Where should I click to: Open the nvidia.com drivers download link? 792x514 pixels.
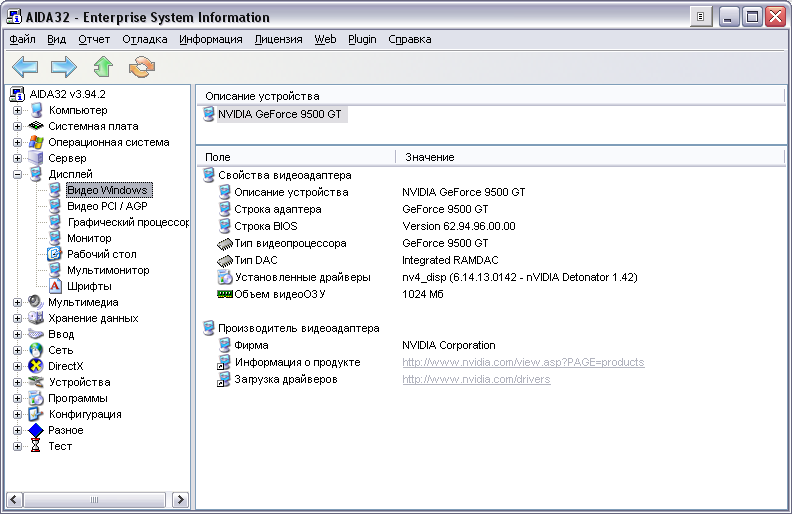click(476, 379)
